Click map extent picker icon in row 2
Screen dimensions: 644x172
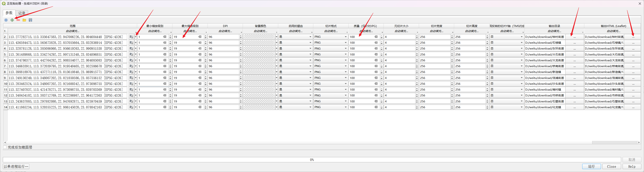point(131,37)
